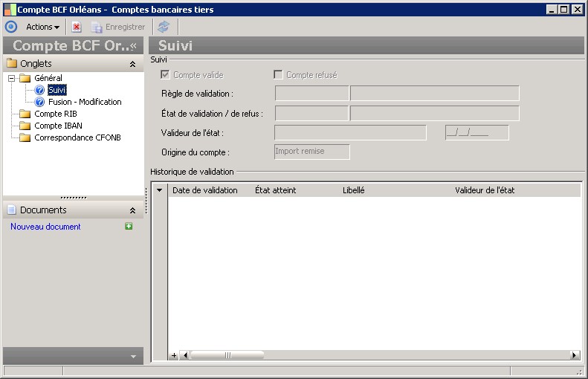Select the Général folder in tree
Viewport: 588px width, 379px height.
[x=48, y=78]
